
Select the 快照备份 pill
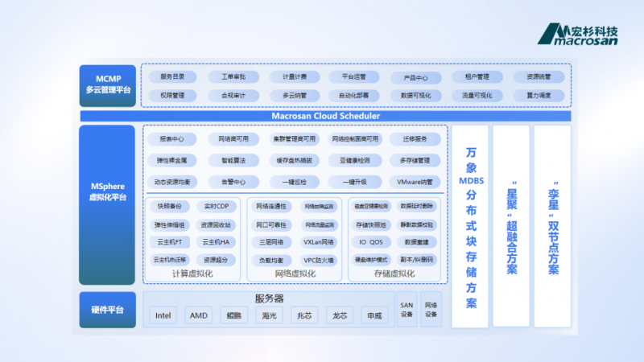170,207
